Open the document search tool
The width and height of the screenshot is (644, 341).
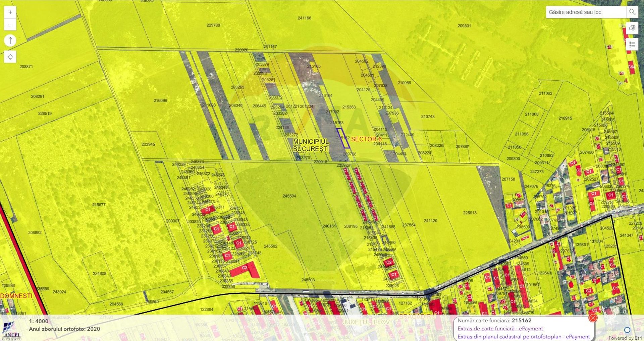(x=632, y=28)
